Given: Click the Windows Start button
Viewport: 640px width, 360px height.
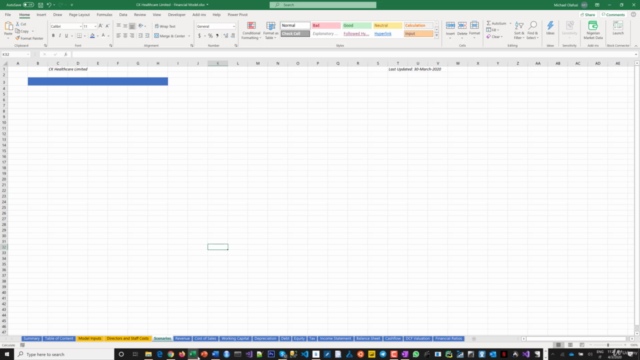Looking at the screenshot, I should (x=7, y=354).
